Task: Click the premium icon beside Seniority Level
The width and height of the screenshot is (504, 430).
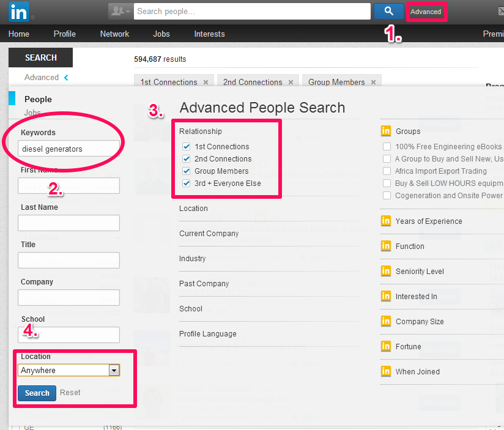Action: click(x=386, y=271)
